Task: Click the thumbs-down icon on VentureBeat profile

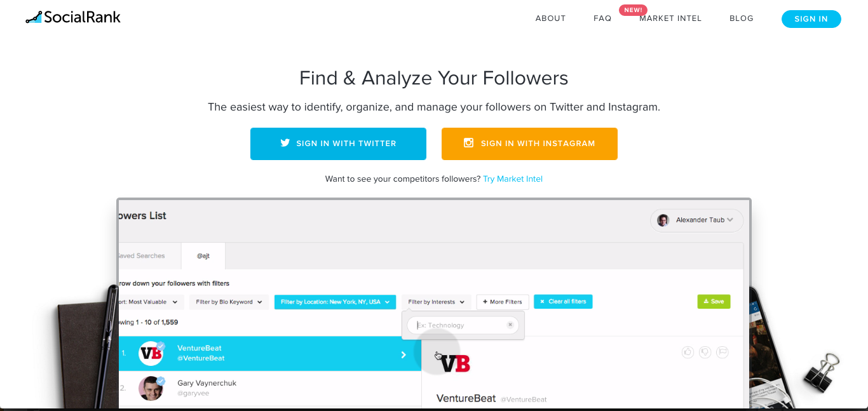Action: pos(705,351)
